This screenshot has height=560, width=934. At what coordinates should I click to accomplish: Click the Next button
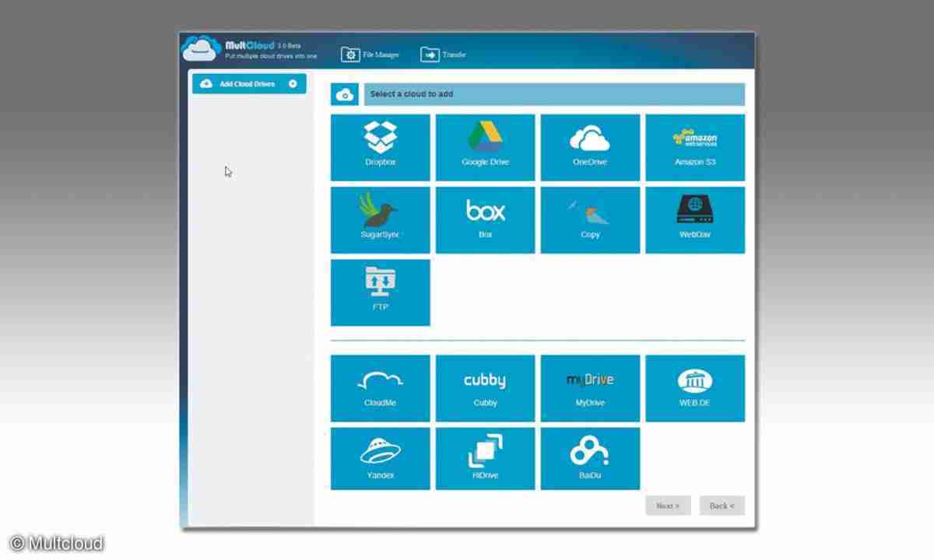click(x=668, y=506)
